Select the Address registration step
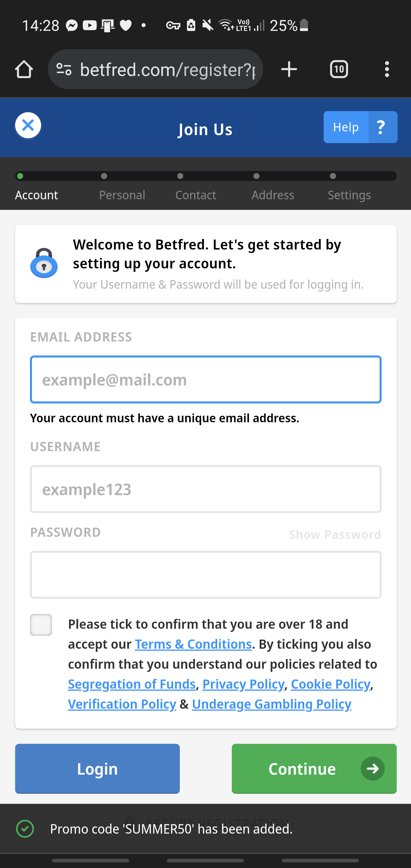 [273, 195]
